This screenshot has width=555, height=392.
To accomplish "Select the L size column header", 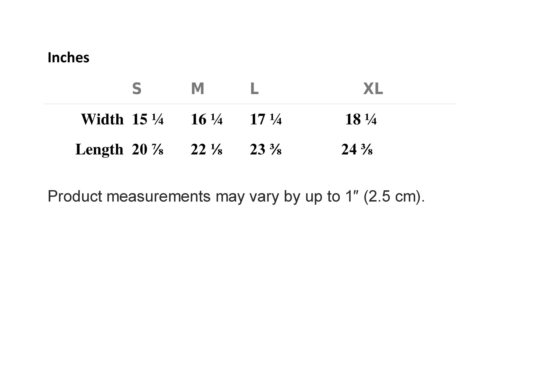I will click(254, 88).
